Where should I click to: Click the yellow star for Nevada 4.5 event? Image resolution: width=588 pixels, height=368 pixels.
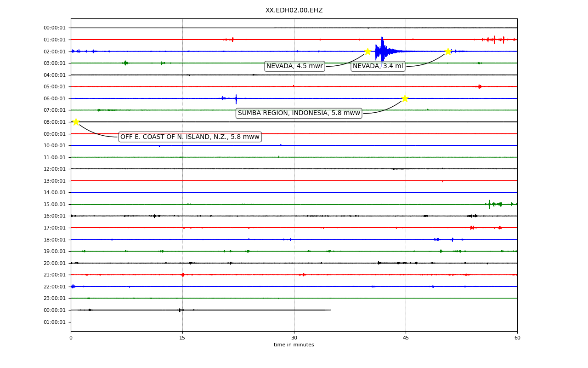(x=367, y=51)
